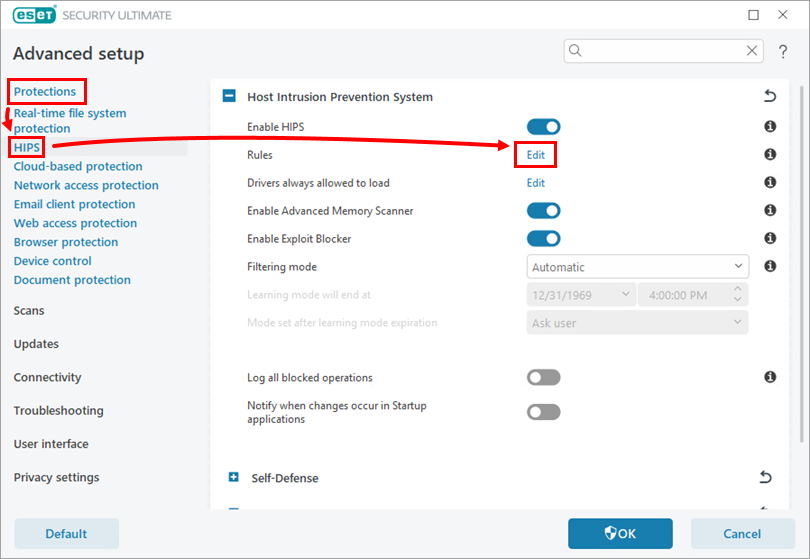
Task: Open help via question mark icon
Action: tap(783, 51)
